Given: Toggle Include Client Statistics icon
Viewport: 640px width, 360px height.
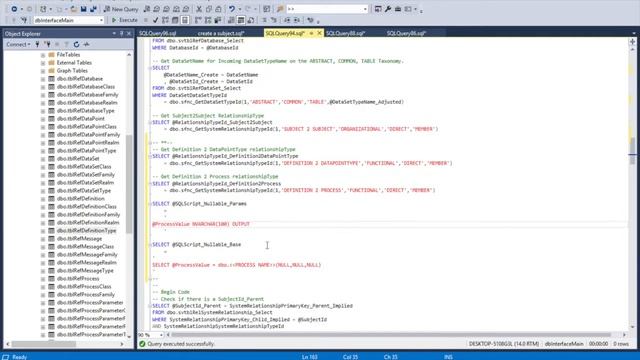Looking at the screenshot, I should (x=218, y=20).
